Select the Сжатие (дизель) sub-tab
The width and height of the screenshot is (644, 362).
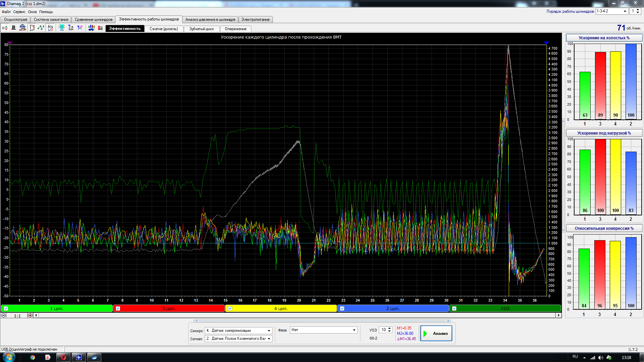164,29
